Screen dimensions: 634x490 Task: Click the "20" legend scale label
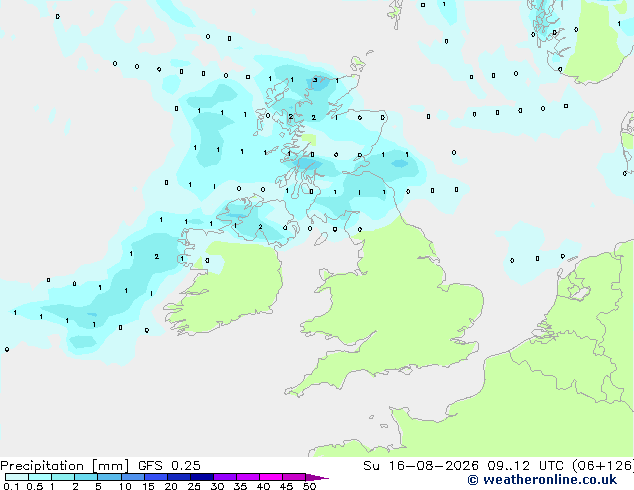(171, 486)
